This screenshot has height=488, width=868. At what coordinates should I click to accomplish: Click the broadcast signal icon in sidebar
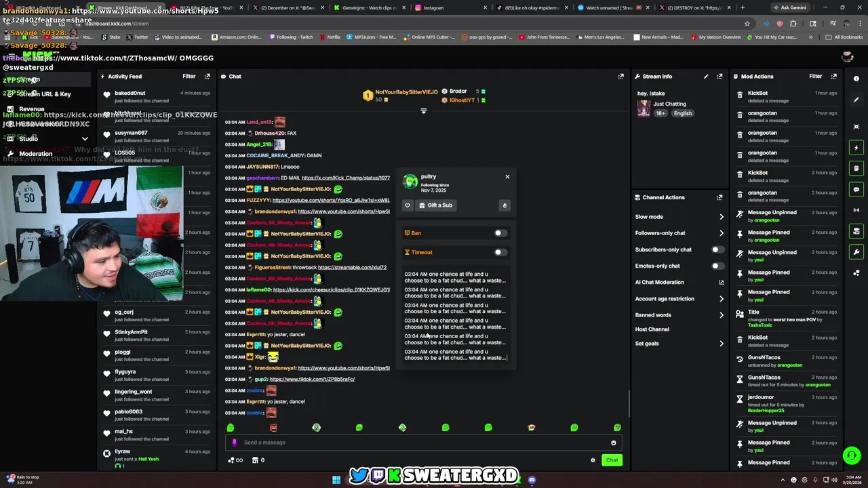point(856,210)
